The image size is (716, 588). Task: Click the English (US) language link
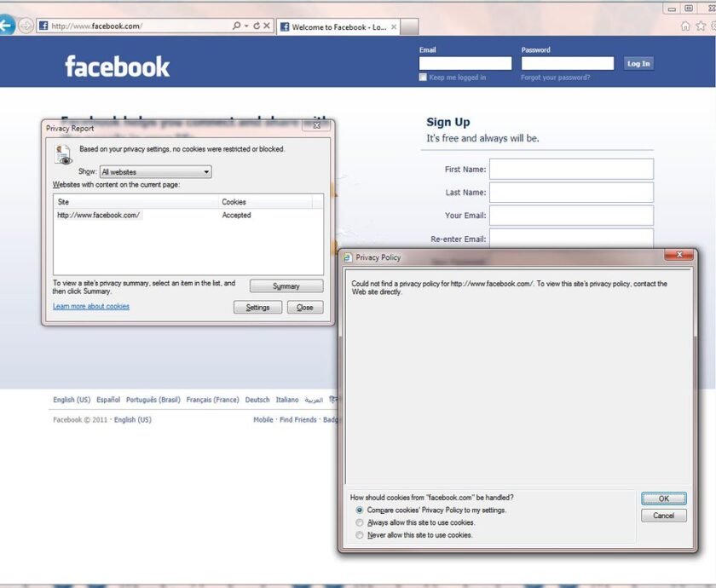point(72,400)
